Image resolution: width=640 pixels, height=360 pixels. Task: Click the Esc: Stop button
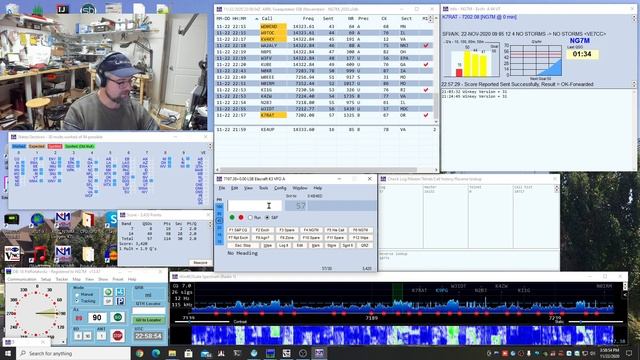click(243, 245)
